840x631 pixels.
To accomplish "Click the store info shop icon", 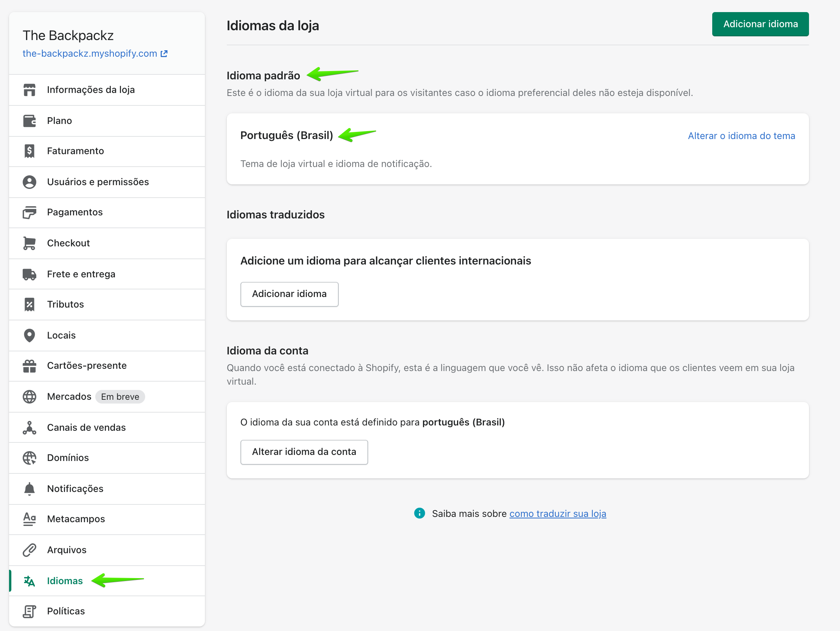I will point(29,90).
